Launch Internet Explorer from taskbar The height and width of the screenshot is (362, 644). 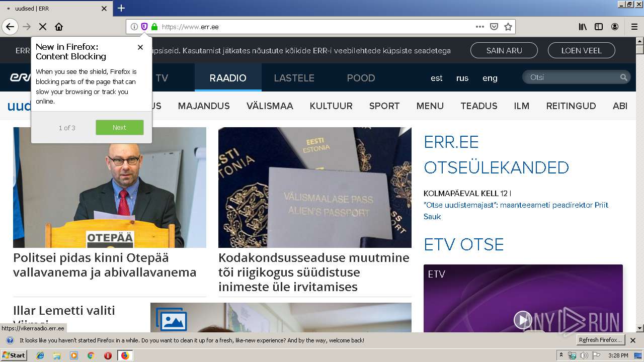coord(40,355)
